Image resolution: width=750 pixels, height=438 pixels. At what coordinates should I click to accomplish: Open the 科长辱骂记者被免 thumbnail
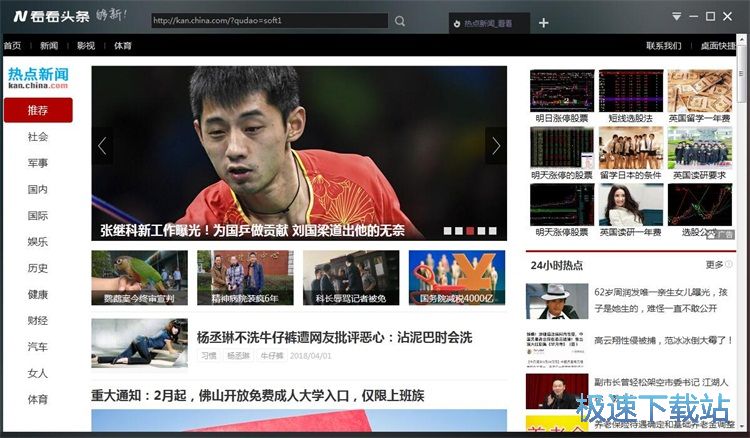click(x=351, y=277)
